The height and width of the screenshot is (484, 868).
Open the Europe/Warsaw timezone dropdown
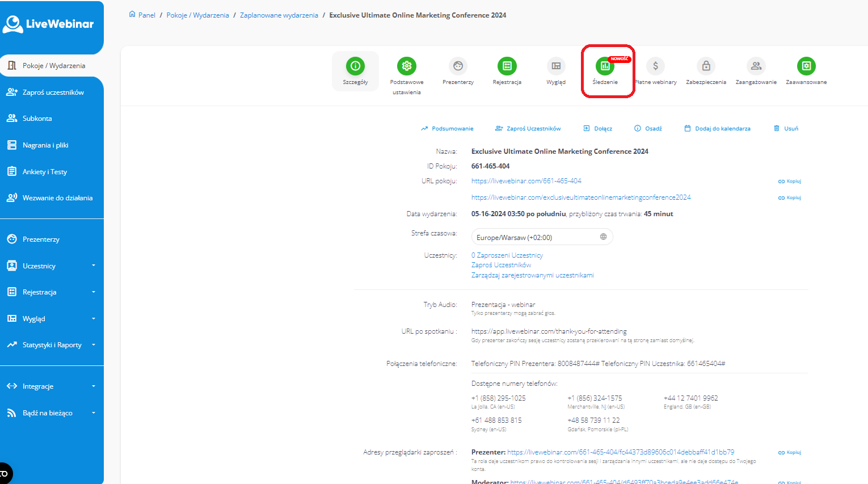click(x=542, y=237)
